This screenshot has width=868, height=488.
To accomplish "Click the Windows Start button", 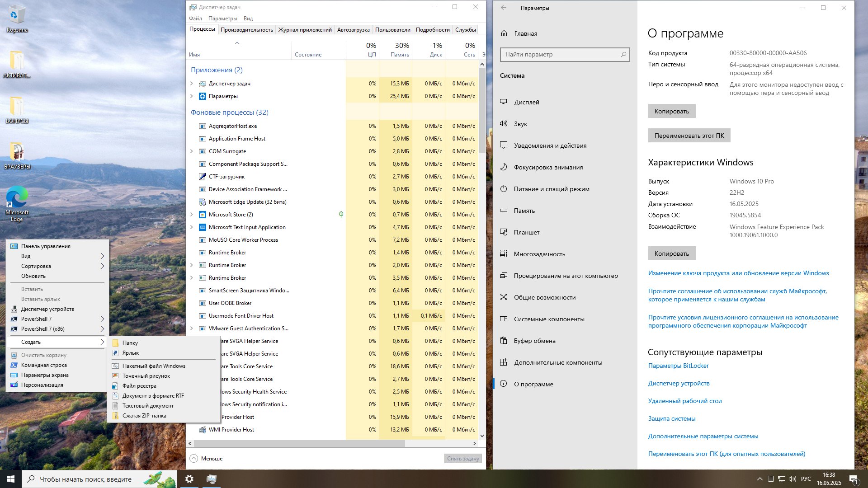I will (x=11, y=479).
